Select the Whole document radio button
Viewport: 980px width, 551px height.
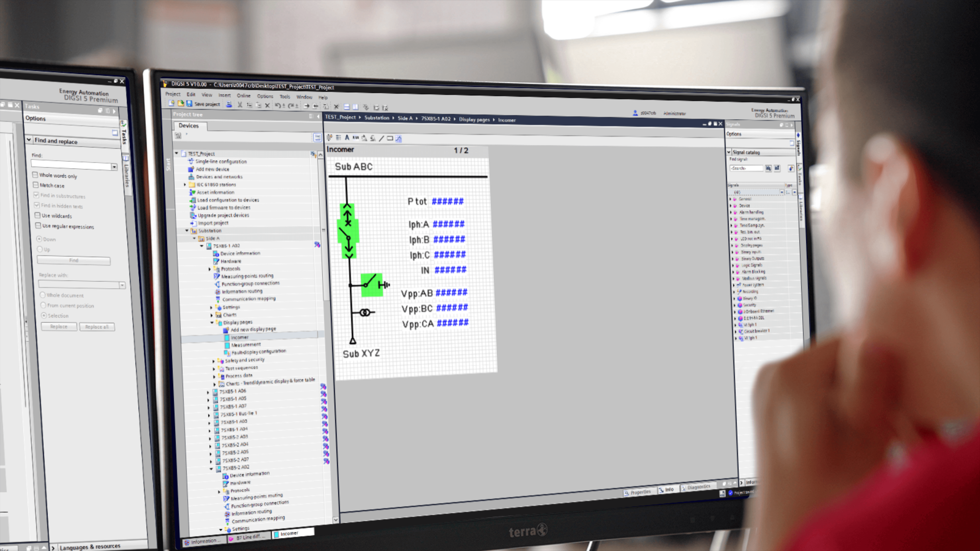pos(43,295)
